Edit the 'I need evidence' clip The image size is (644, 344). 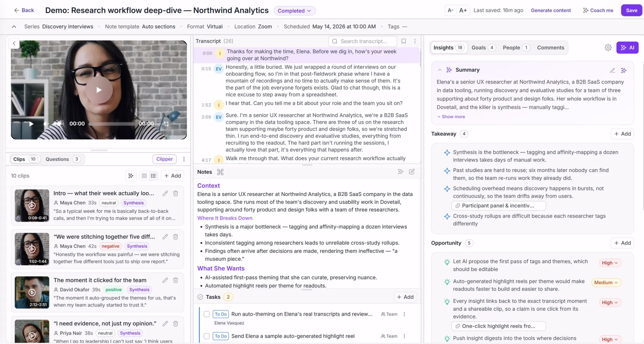(165, 324)
